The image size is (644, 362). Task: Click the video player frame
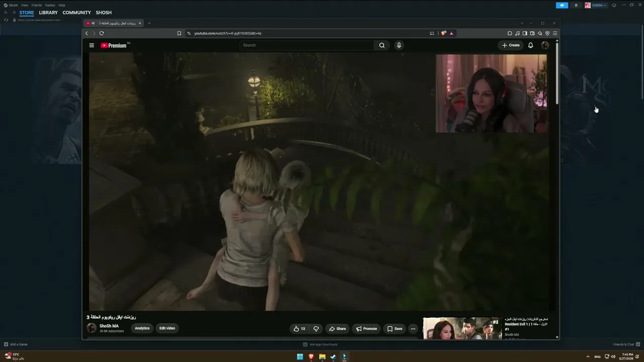click(319, 182)
